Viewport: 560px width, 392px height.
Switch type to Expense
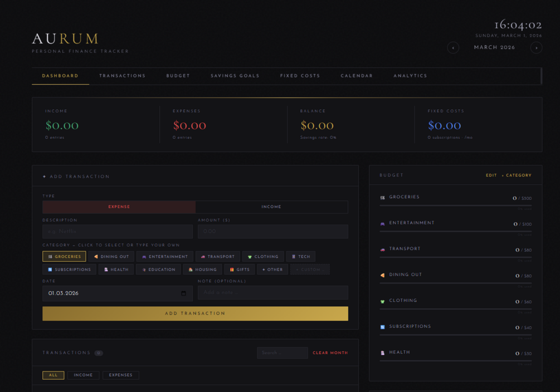(119, 207)
